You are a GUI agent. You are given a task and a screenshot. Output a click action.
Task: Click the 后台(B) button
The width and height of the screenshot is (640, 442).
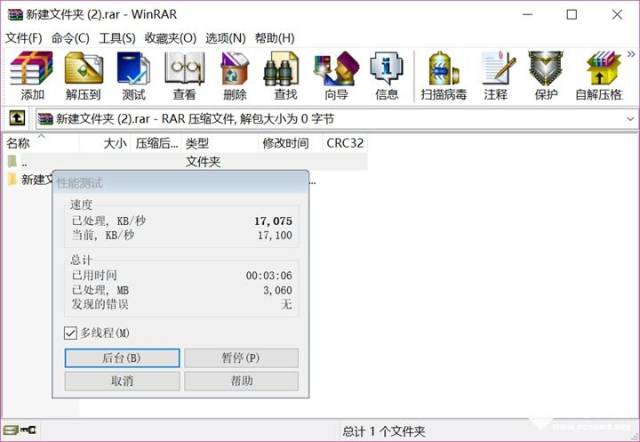[122, 358]
